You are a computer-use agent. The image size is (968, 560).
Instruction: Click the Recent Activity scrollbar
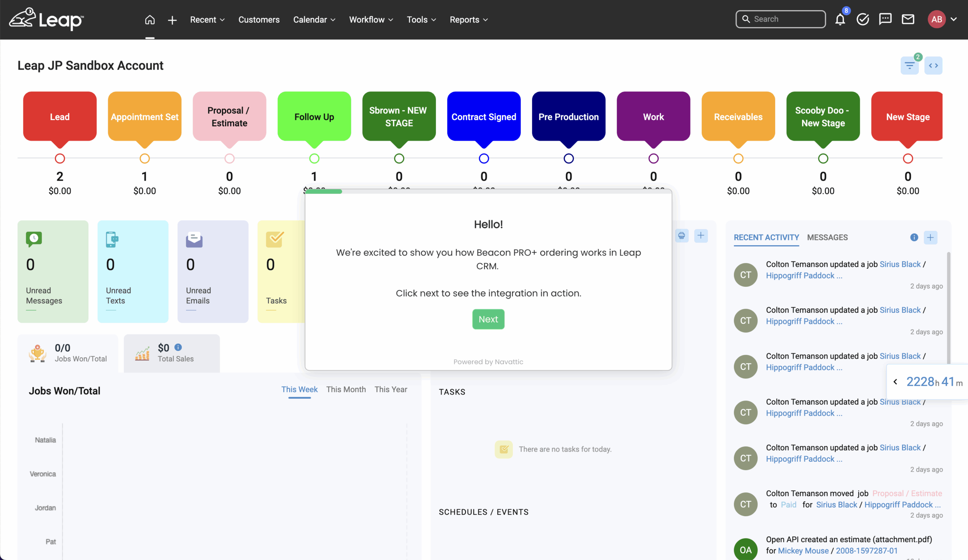coord(948,307)
